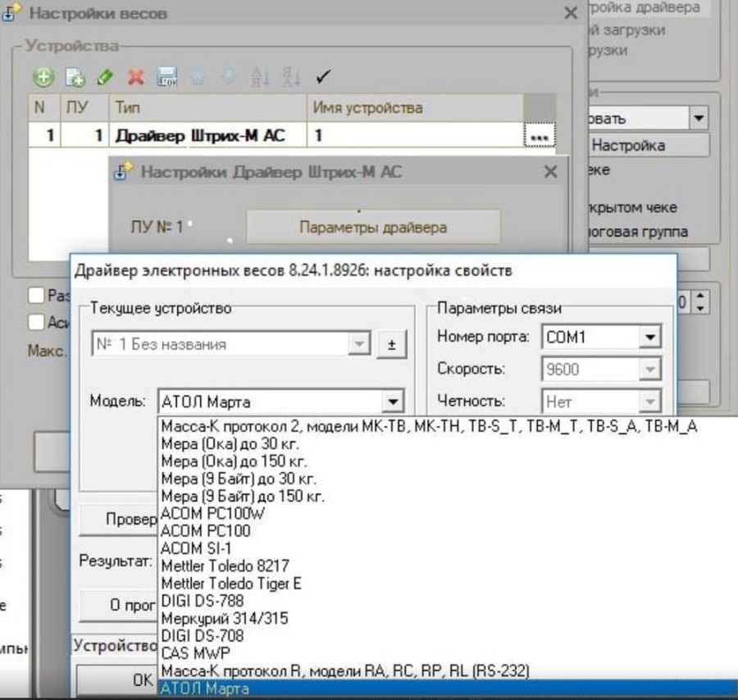Select the "Драйвер Штрих-М АС" table row

coord(292,135)
